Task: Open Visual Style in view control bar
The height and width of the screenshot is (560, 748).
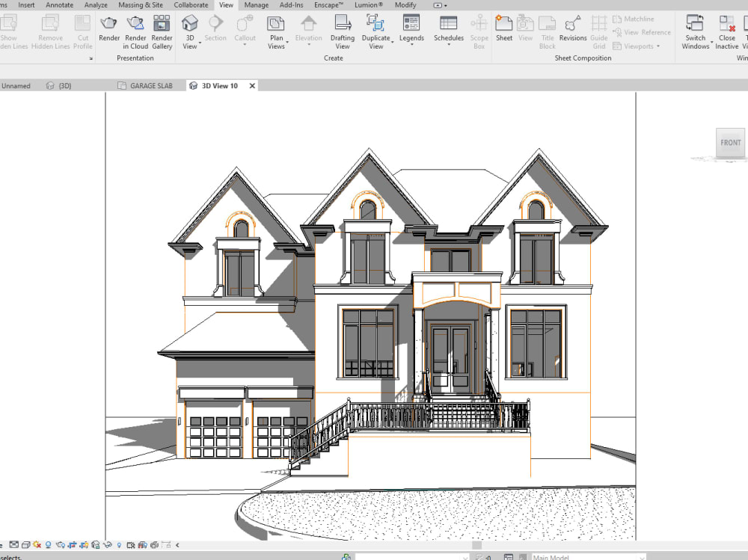Action: pyautogui.click(x=25, y=545)
